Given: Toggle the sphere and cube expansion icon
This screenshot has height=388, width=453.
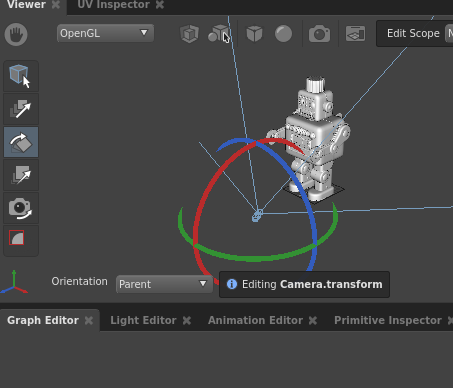Looking at the screenshot, I should point(218,34).
